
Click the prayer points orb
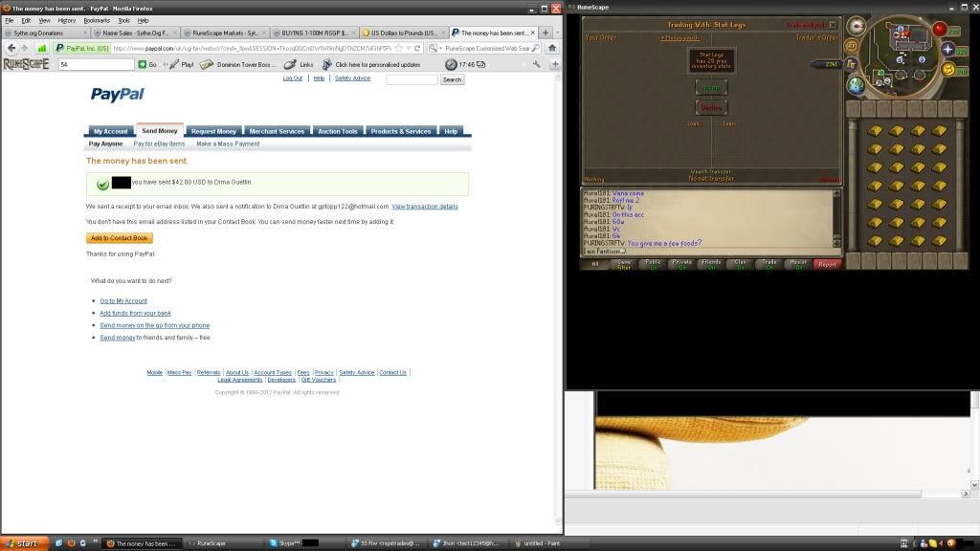pos(947,50)
